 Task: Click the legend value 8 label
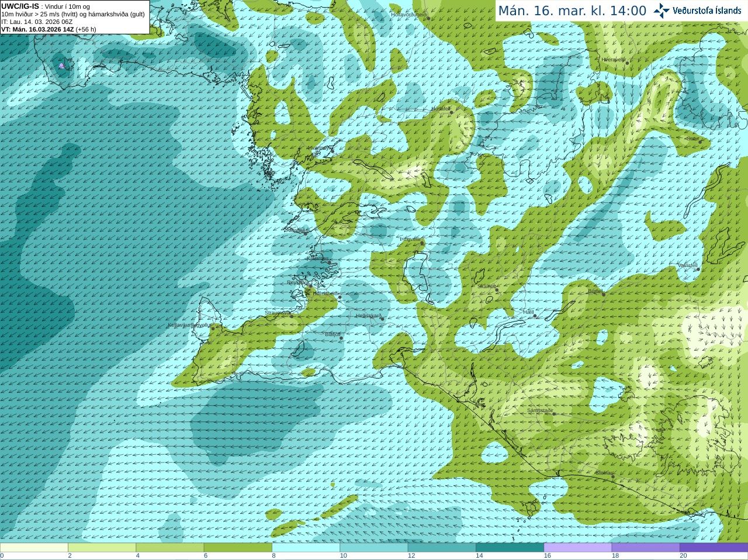click(273, 556)
